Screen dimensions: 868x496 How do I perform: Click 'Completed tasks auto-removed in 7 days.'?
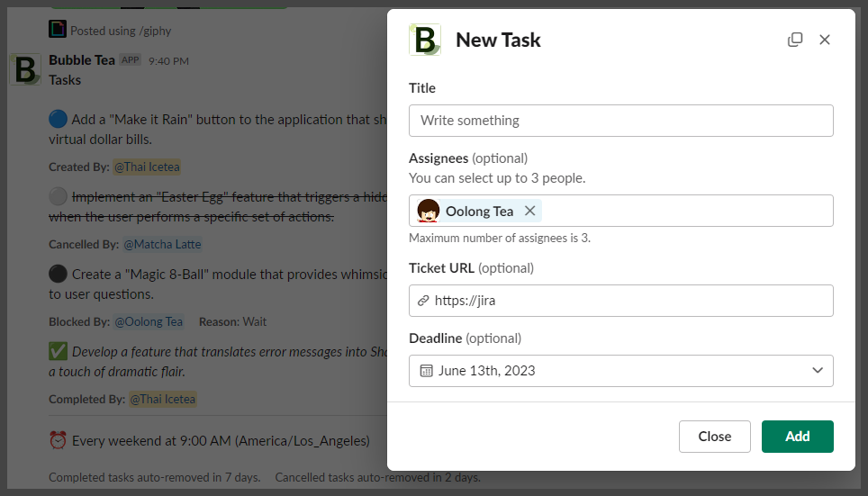(155, 477)
